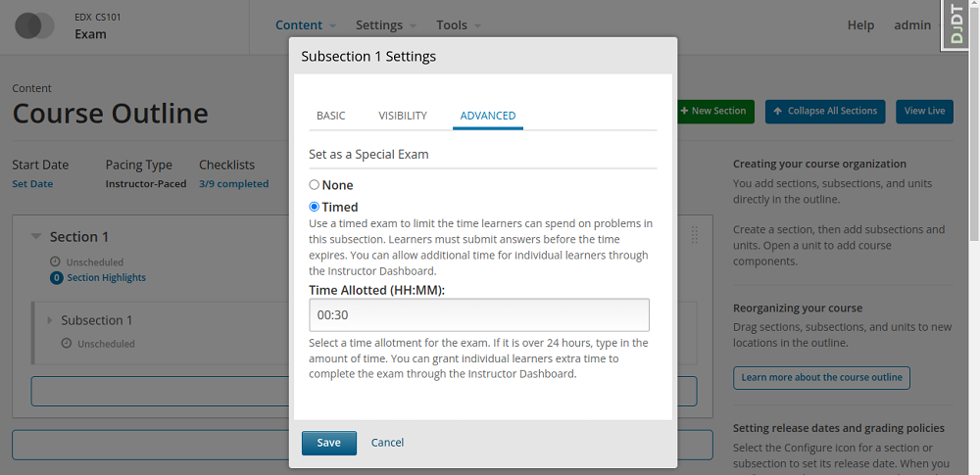Image resolution: width=980 pixels, height=475 pixels.
Task: Open the Settings dropdown menu
Action: tap(385, 25)
